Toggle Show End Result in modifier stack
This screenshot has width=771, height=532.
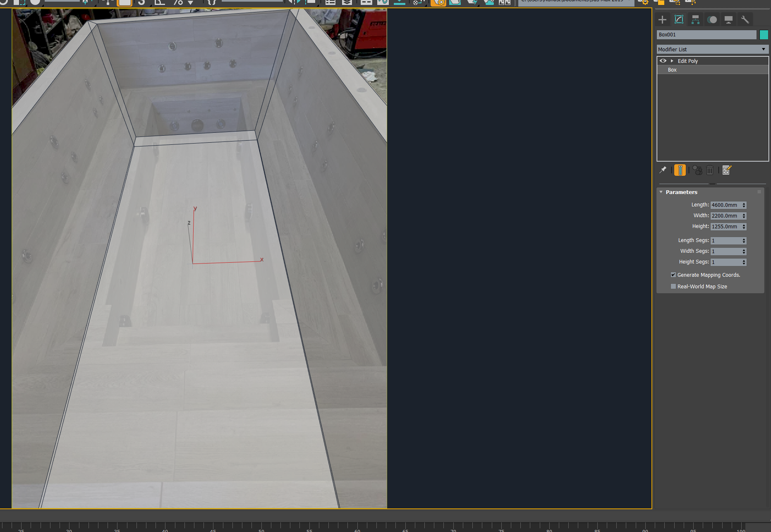tap(680, 170)
